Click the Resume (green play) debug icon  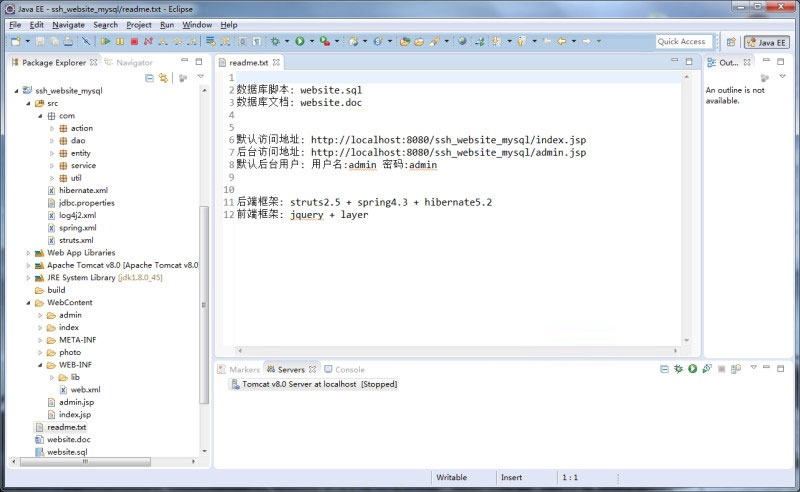coord(105,42)
